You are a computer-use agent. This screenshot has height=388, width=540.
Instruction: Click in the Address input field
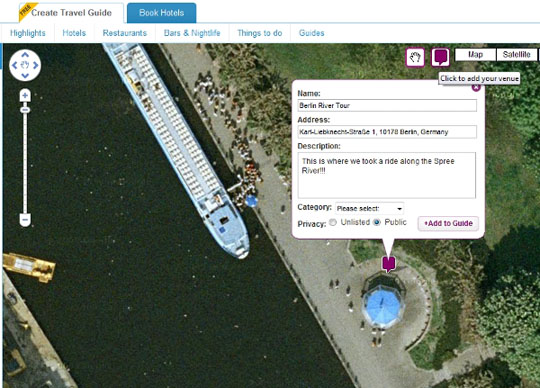(387, 132)
